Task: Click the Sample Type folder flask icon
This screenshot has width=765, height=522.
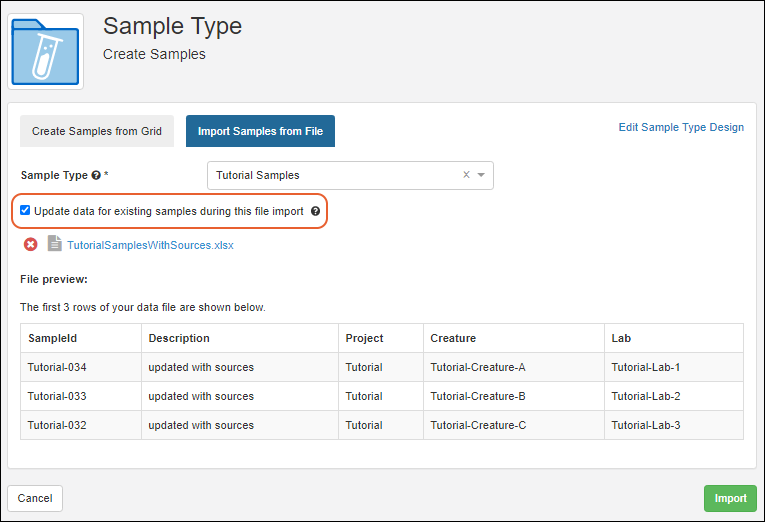Action: [46, 51]
